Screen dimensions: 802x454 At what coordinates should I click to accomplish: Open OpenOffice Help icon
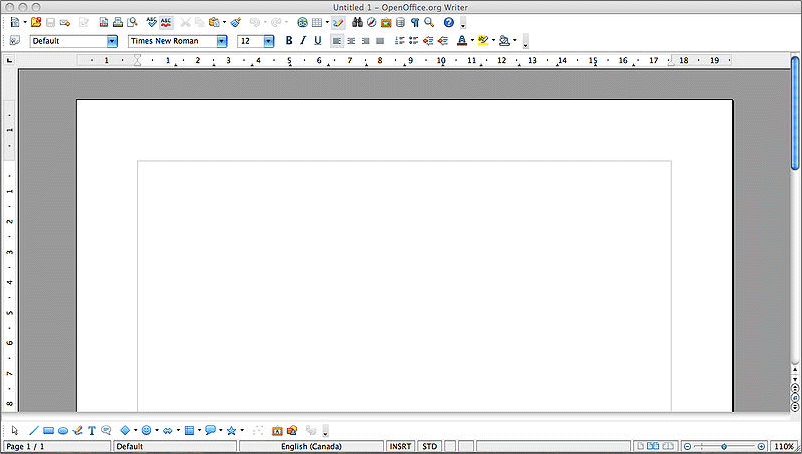(449, 22)
